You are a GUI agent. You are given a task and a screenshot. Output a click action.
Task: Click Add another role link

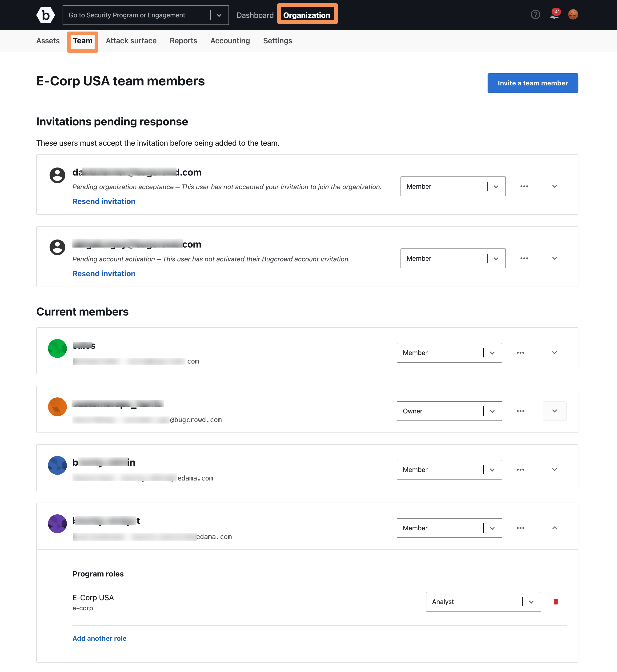coord(99,622)
